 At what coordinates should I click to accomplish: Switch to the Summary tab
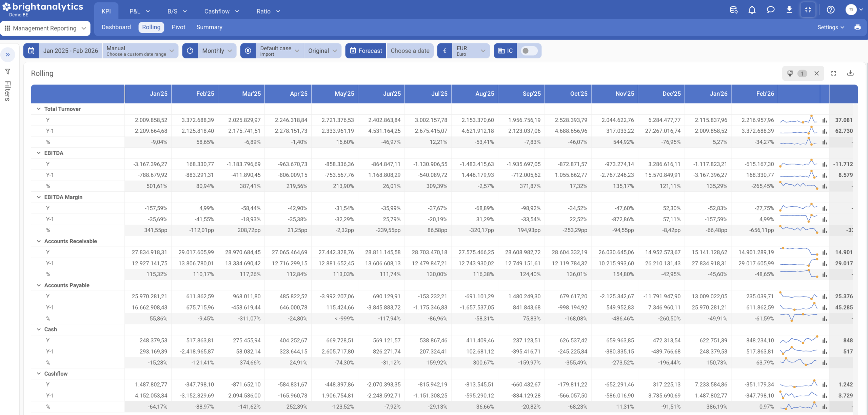tap(209, 27)
